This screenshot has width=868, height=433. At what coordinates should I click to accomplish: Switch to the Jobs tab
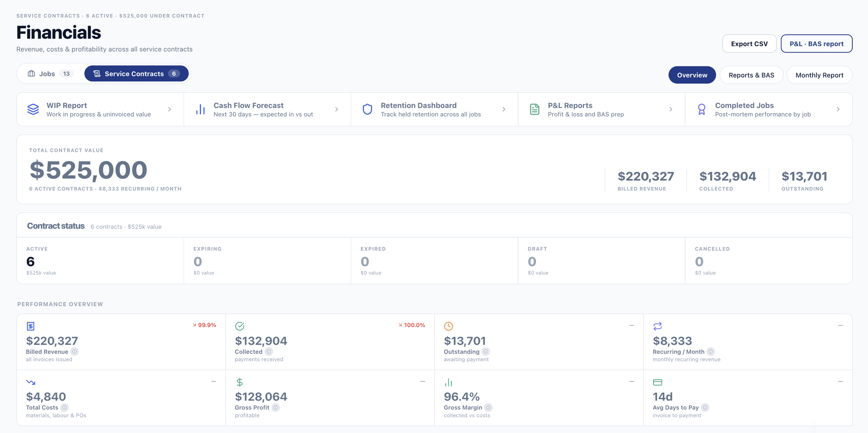50,74
